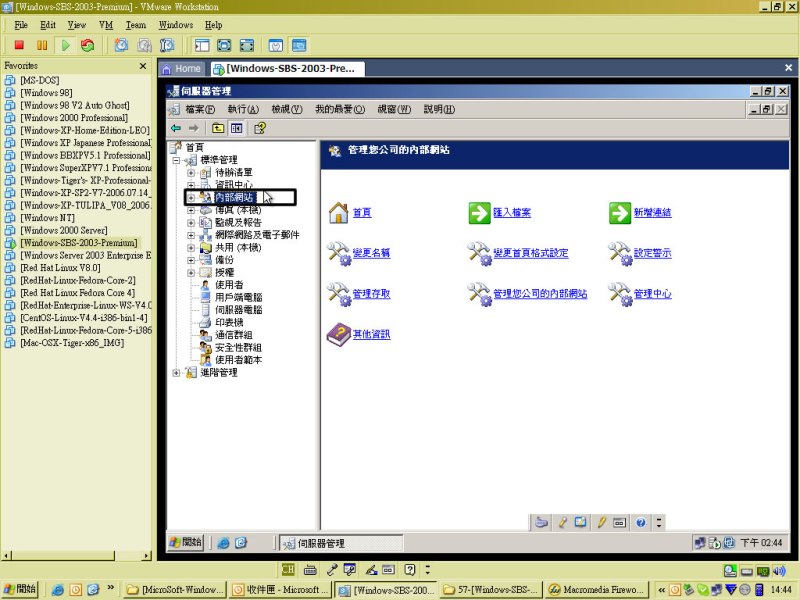The height and width of the screenshot is (600, 800).
Task: Select 印表機 in the console tree
Action: tap(229, 323)
